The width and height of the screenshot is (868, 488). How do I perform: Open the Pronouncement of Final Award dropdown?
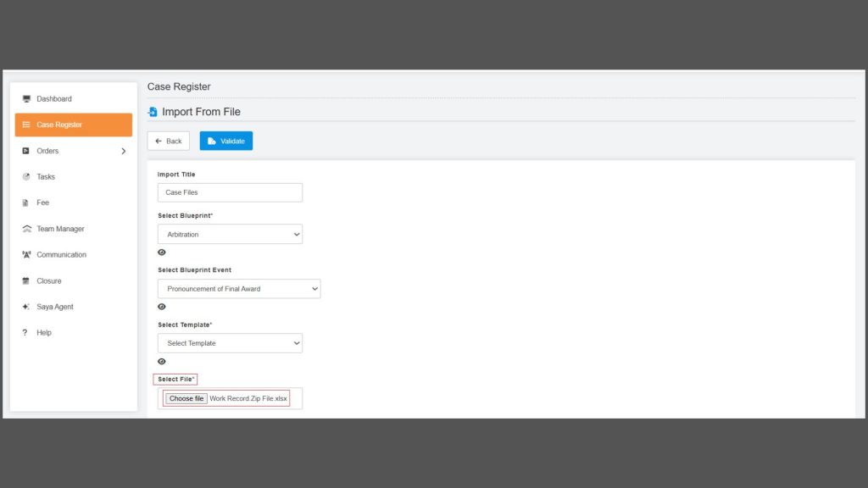(x=239, y=289)
